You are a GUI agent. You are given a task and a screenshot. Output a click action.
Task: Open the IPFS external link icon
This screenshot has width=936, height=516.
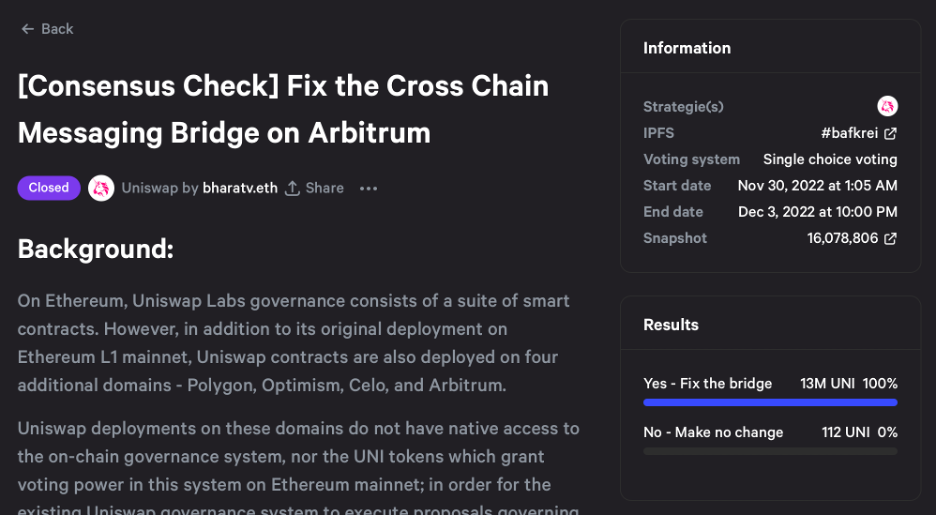coord(890,133)
